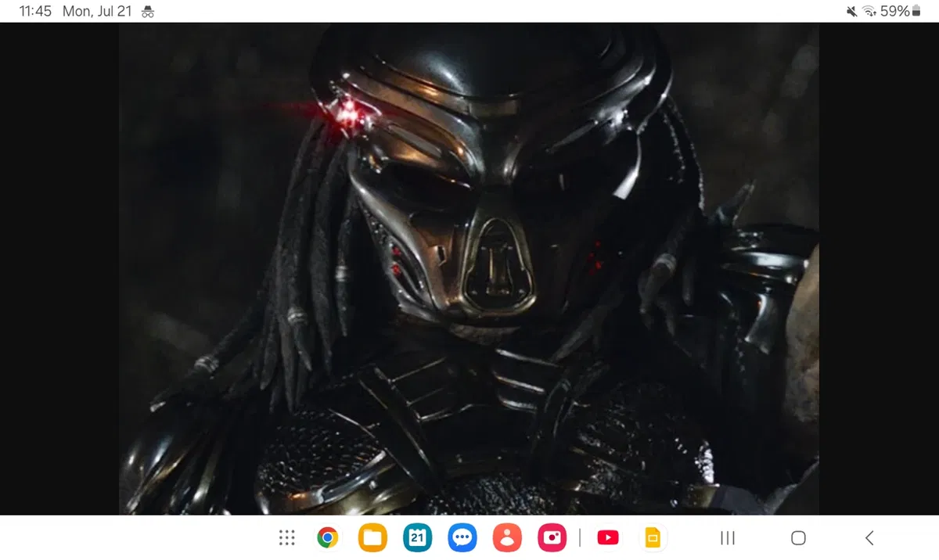The image size is (939, 560).
Task: Open YouTube from the taskbar
Action: (608, 537)
